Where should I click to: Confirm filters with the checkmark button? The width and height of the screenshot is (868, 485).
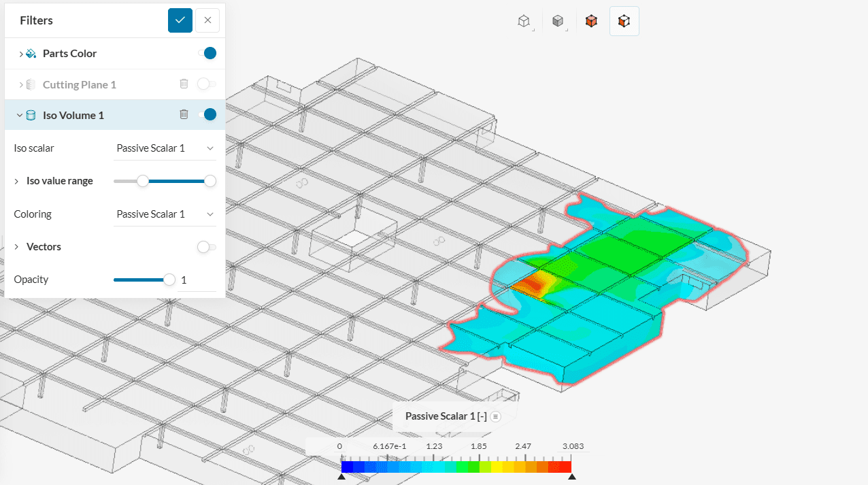180,20
